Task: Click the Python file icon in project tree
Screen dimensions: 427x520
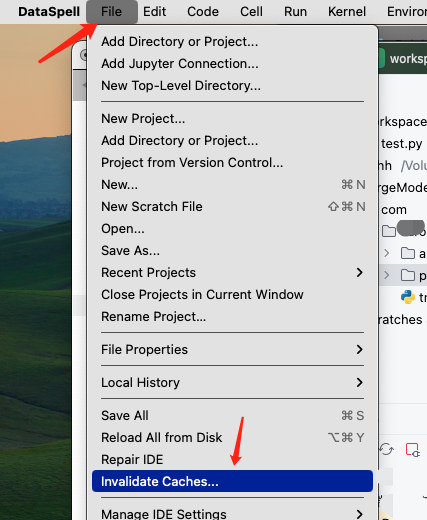Action: tap(408, 297)
